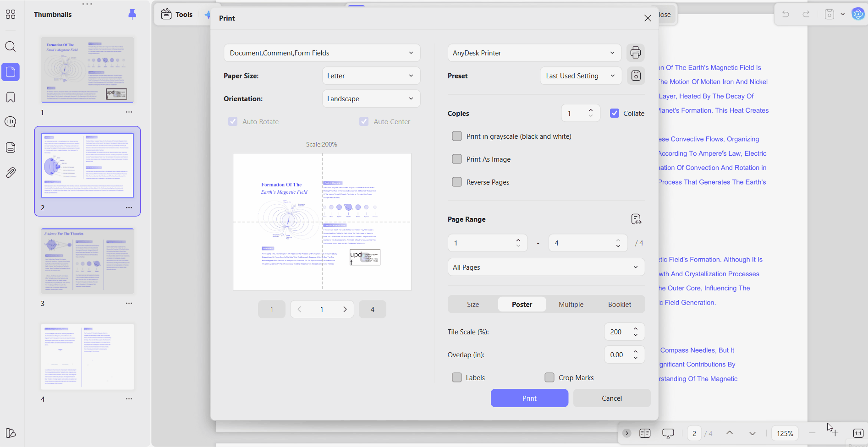Screen dimensions: 868x447
Task: Increase the Overlap value stepper
Action: point(636,352)
